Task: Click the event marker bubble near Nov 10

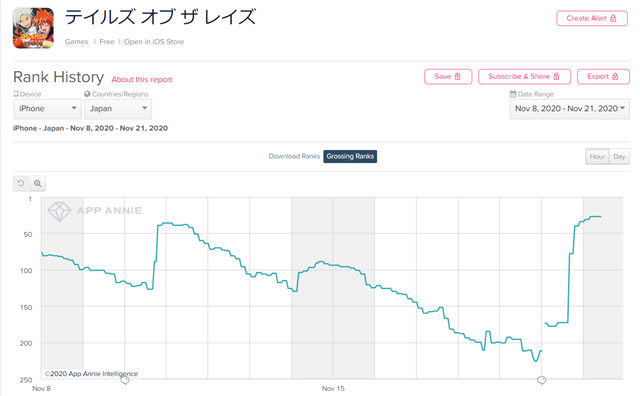Action: pos(125,380)
